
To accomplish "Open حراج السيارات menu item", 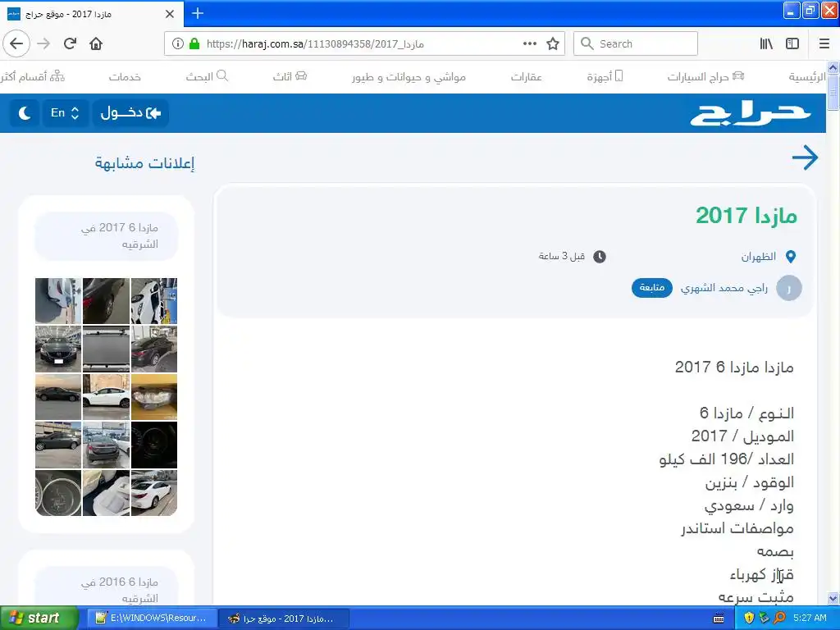I will coord(705,76).
